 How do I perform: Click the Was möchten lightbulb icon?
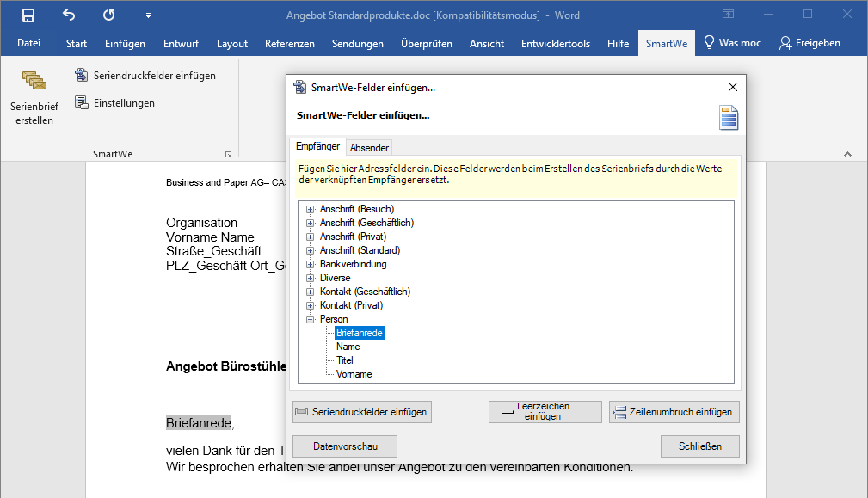click(x=710, y=43)
